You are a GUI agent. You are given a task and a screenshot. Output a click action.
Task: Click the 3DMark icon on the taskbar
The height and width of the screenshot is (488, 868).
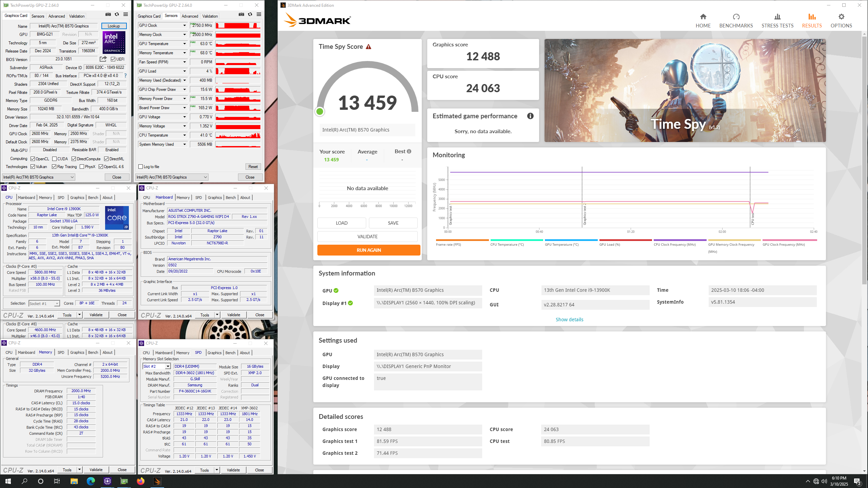pyautogui.click(x=157, y=481)
